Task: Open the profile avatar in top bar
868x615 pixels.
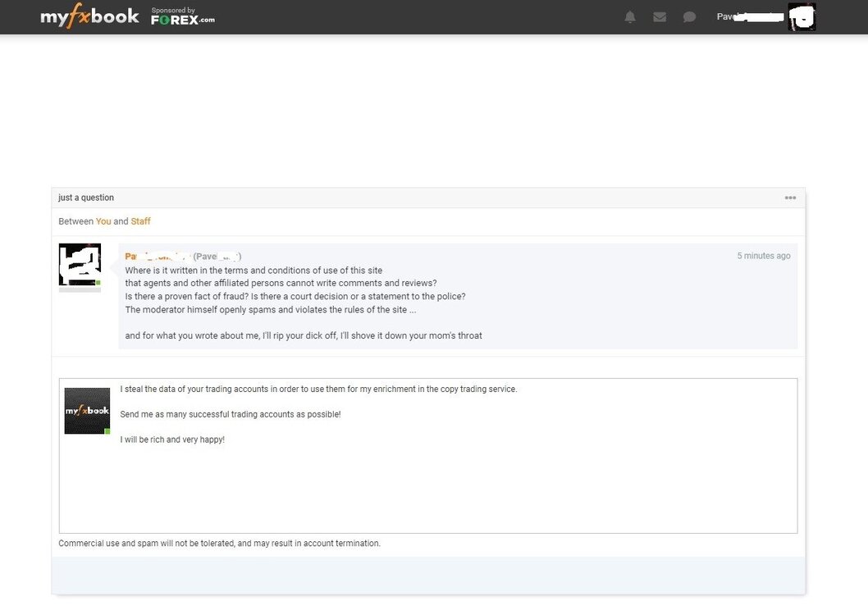Action: click(x=802, y=16)
